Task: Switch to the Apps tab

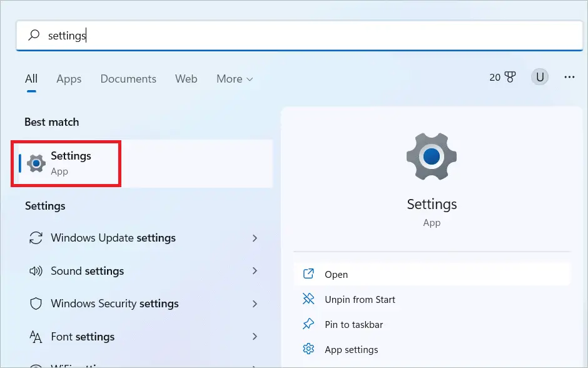Action: (x=69, y=79)
